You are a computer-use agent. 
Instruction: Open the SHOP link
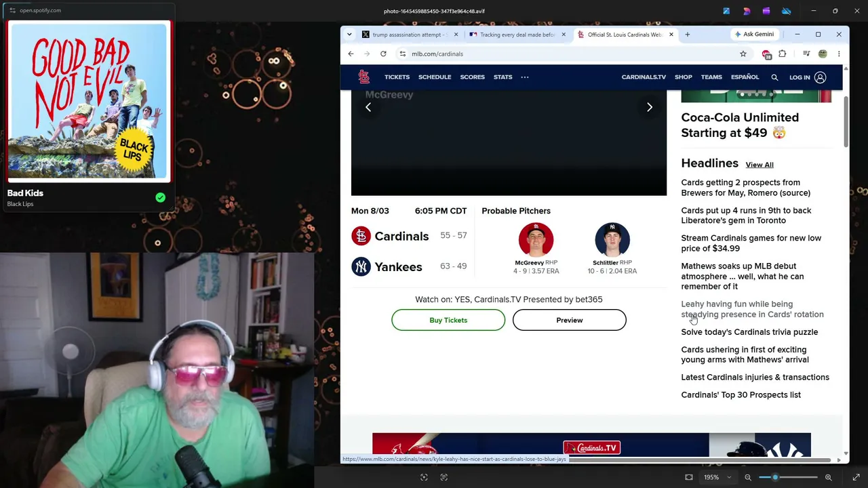[683, 77]
